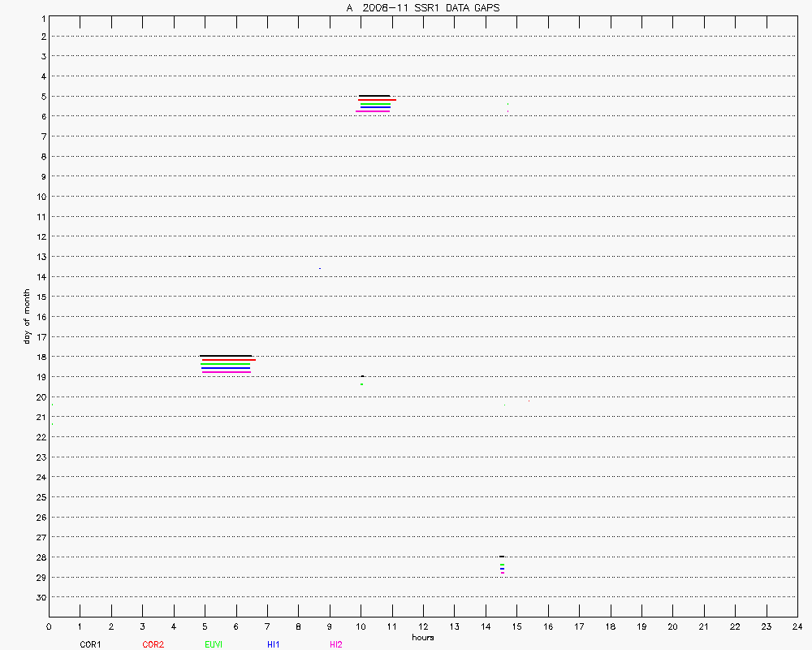Click the red COR2 gap bar on day 18
812x650 pixels.
coord(228,360)
